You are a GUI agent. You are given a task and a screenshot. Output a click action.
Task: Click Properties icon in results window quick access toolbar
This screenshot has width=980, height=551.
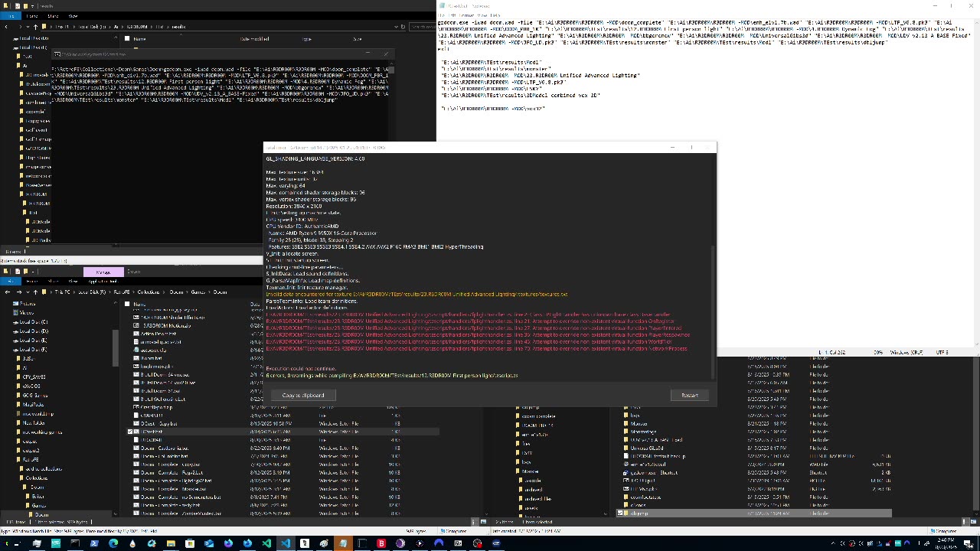[18, 6]
